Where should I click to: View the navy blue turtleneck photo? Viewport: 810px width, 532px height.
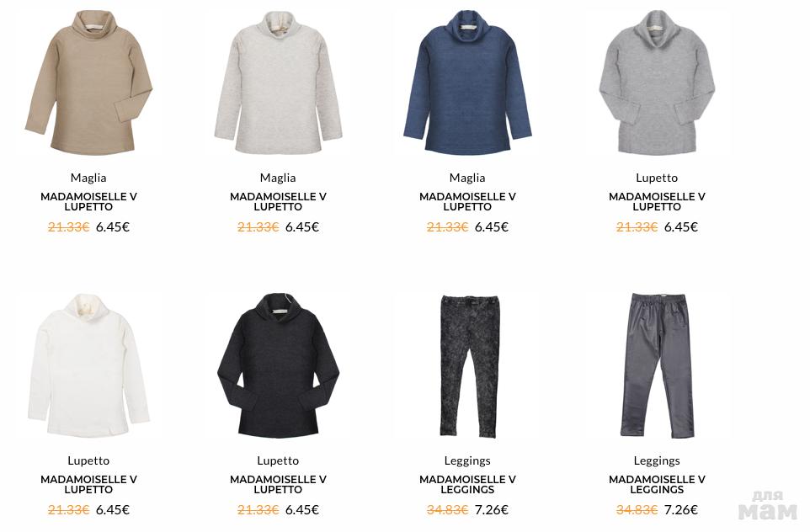coord(467,82)
